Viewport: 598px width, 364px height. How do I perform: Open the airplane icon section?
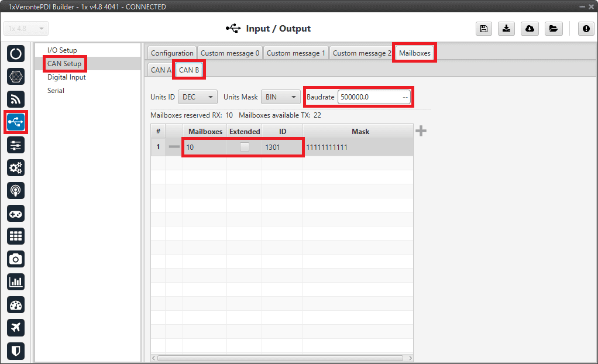(x=16, y=328)
